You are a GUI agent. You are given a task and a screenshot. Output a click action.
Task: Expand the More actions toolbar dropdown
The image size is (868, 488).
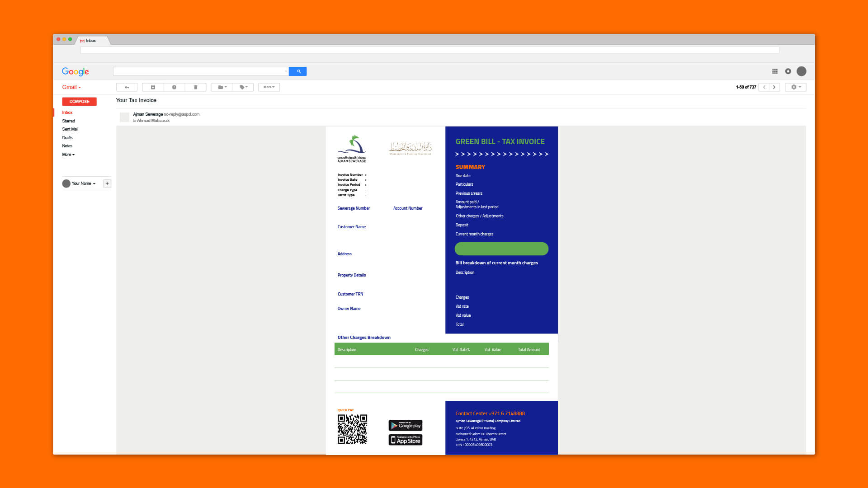pyautogui.click(x=269, y=87)
